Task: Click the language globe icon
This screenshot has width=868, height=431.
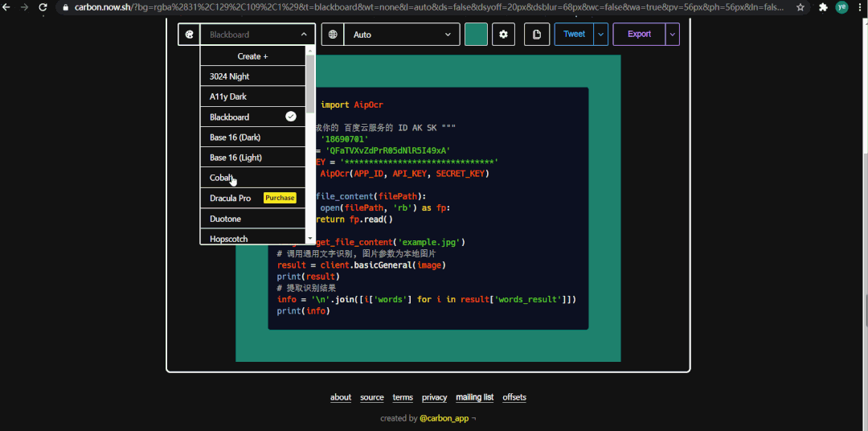Action: coord(333,35)
